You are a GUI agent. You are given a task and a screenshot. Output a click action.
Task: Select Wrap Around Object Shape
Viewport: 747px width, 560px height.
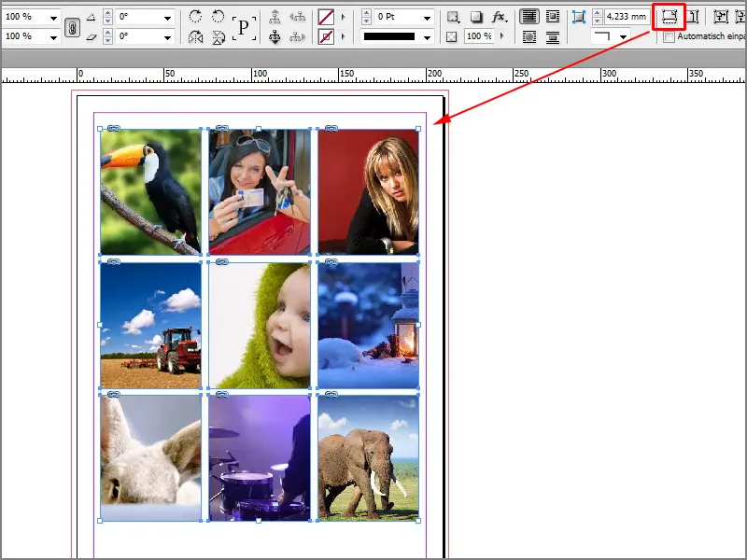click(529, 37)
